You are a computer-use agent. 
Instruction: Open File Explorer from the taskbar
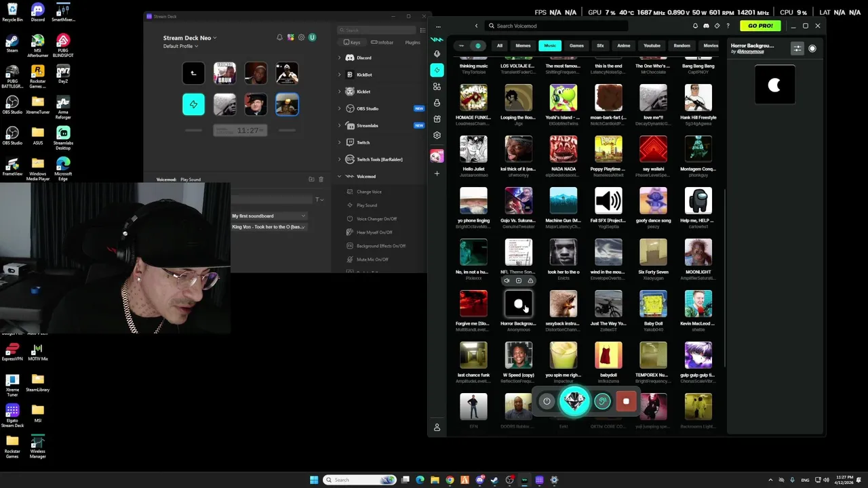[435, 480]
